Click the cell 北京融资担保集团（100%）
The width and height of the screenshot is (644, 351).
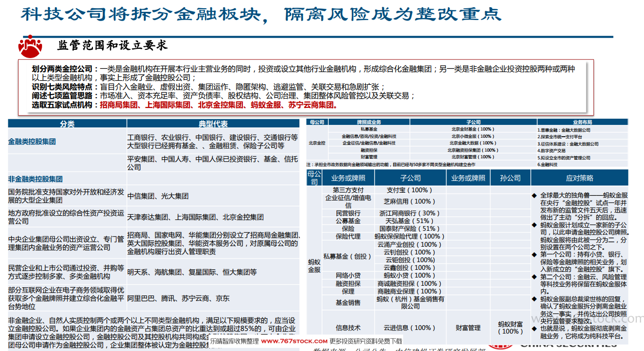[x=472, y=150]
